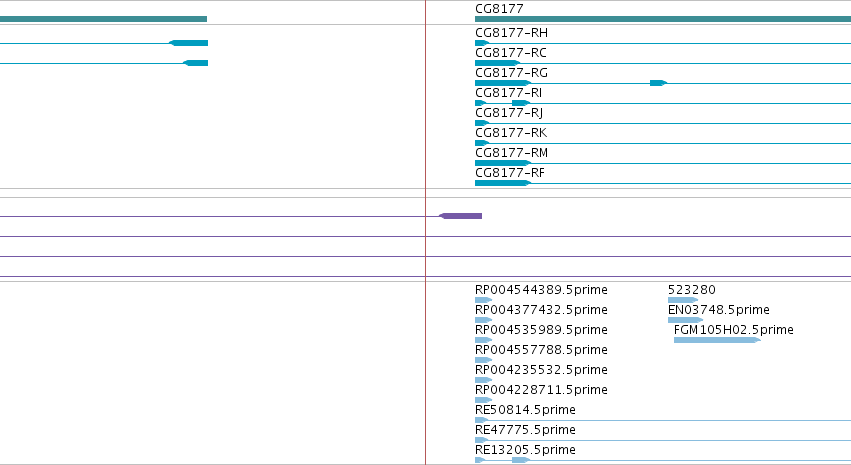Select feature 523280 label
Viewport: 851px width, 465px height.
click(x=692, y=290)
